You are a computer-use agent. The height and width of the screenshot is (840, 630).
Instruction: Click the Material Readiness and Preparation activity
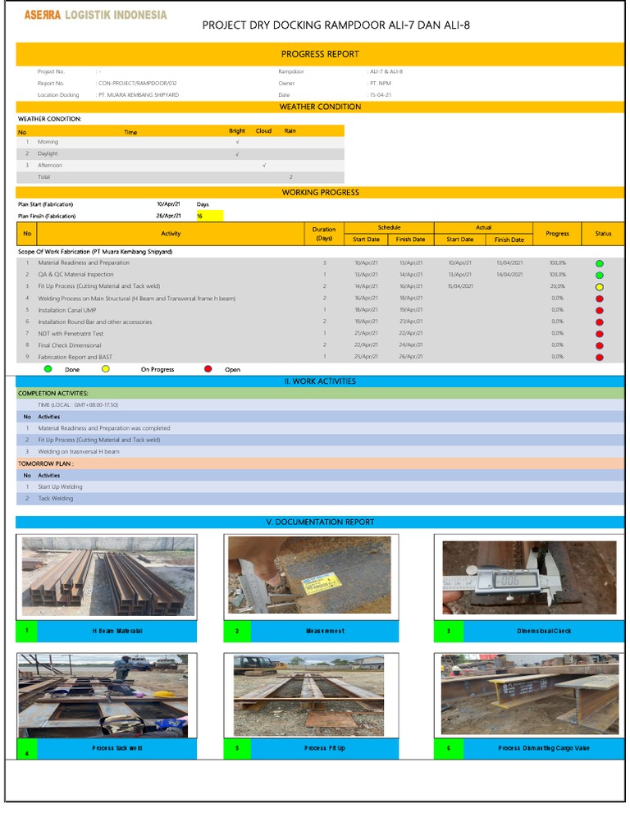[84, 263]
